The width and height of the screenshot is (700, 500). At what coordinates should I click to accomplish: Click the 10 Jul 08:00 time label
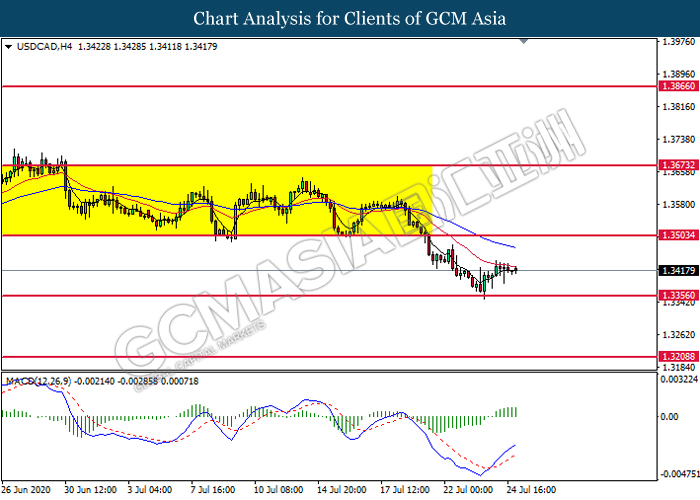[279, 490]
